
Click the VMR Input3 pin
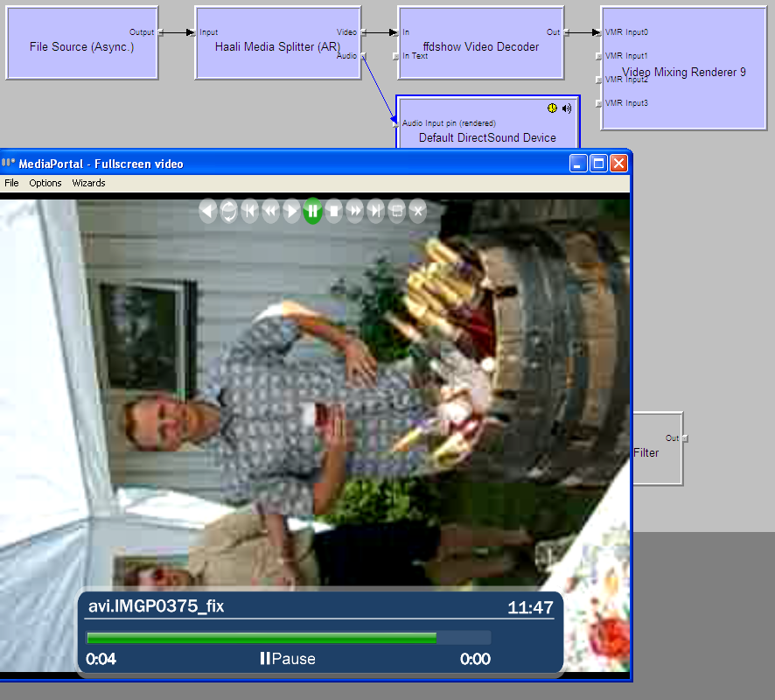tap(599, 103)
